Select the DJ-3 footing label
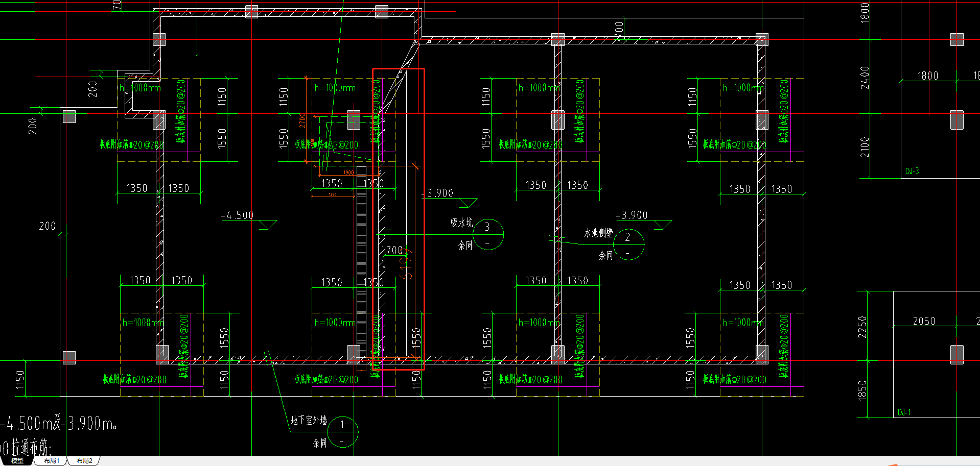980x466 pixels. [x=912, y=171]
